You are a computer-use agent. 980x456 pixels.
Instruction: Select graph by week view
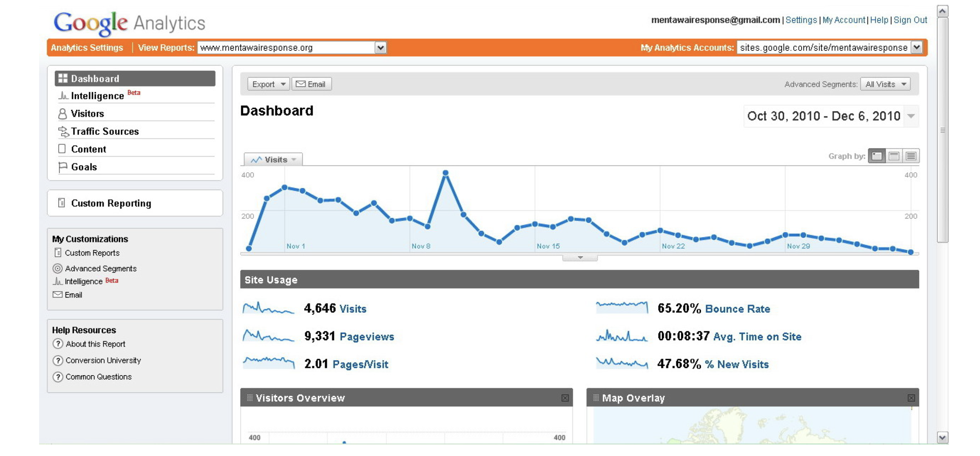coord(894,156)
